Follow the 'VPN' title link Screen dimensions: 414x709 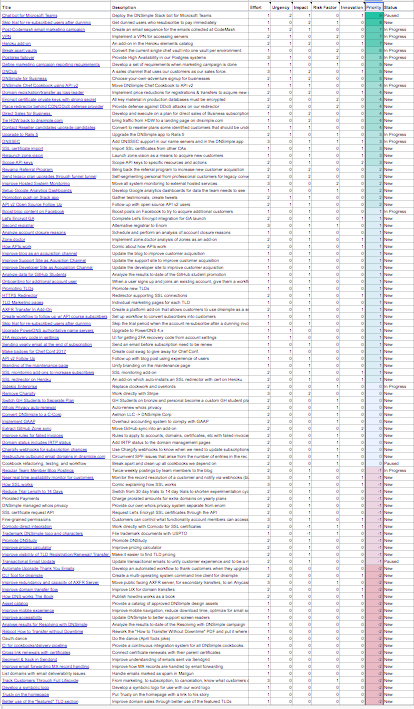tap(6, 37)
